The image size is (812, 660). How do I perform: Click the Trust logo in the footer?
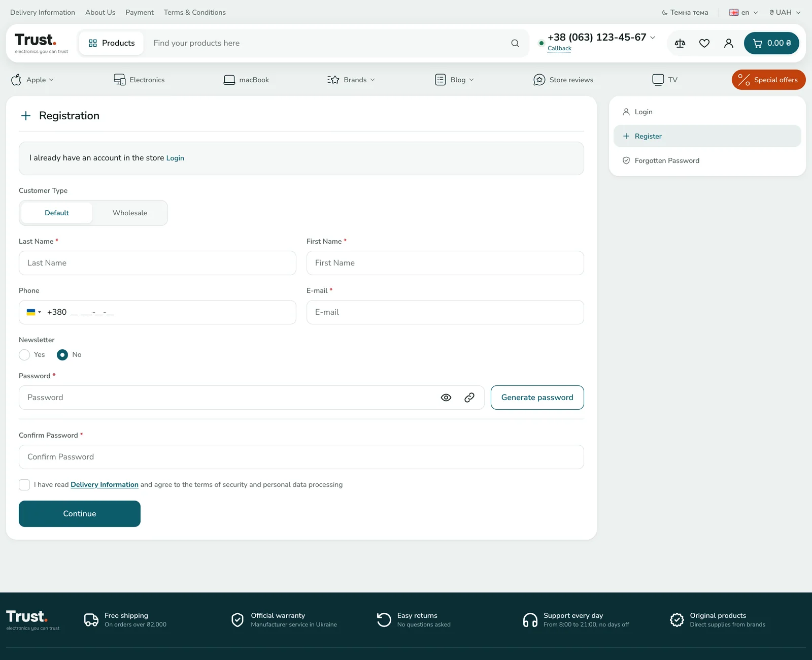[33, 620]
